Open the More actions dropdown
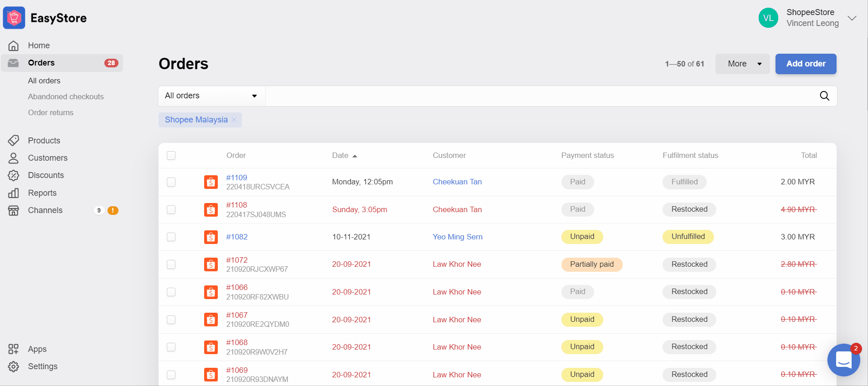This screenshot has height=386, width=868. coord(742,64)
